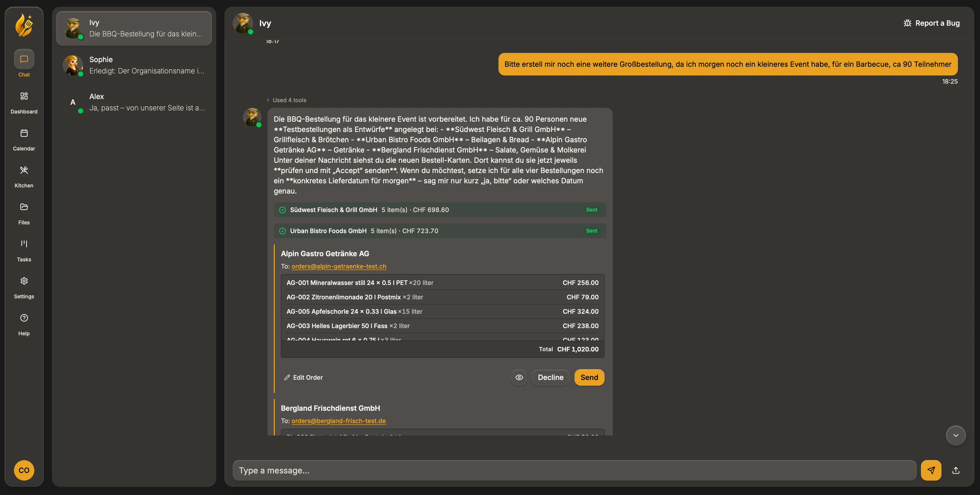Send the Alpin Gastro Getränke order

coord(589,377)
